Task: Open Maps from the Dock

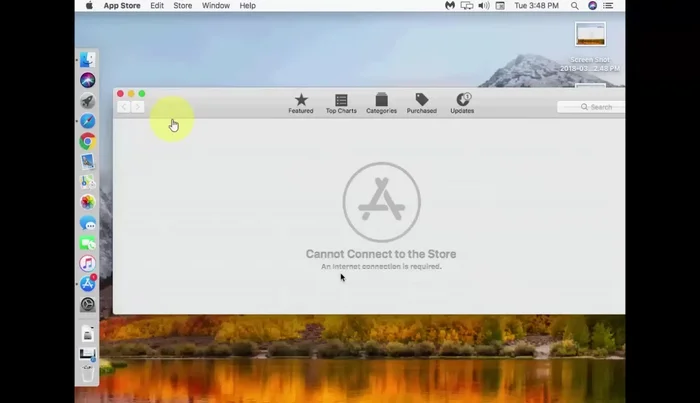Action: click(x=88, y=182)
